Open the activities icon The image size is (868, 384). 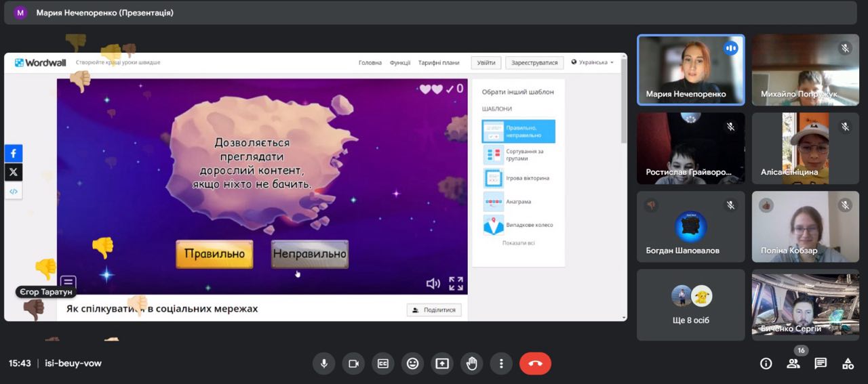tap(848, 364)
